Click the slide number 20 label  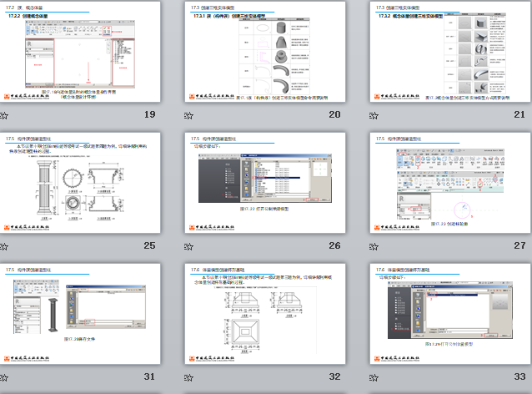[x=334, y=115]
